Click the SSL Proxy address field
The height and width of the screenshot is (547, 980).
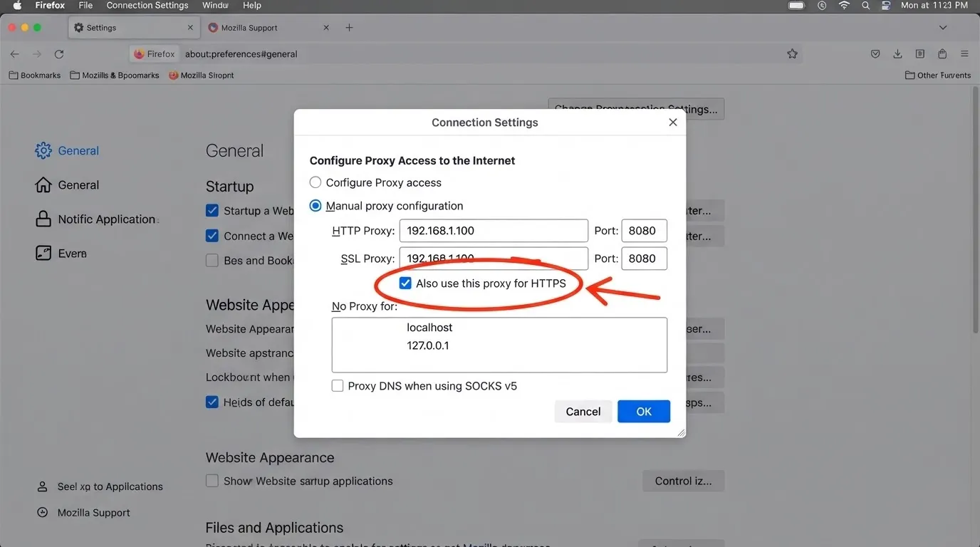494,259
